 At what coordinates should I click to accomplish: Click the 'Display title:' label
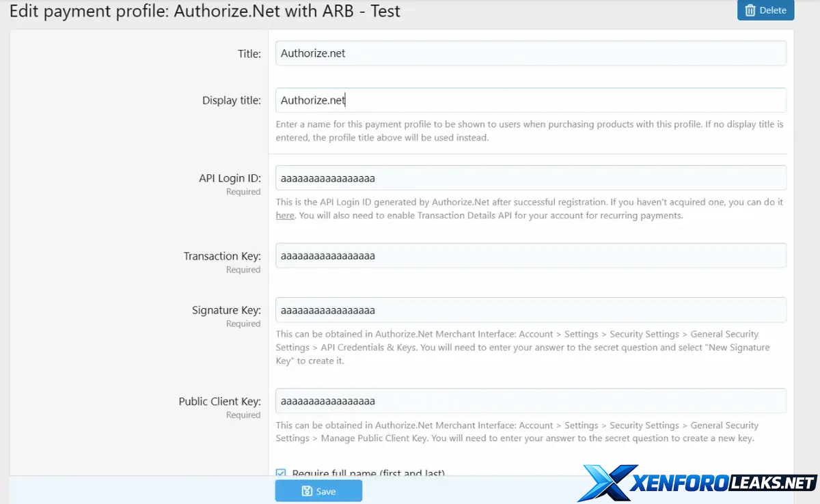pos(231,100)
